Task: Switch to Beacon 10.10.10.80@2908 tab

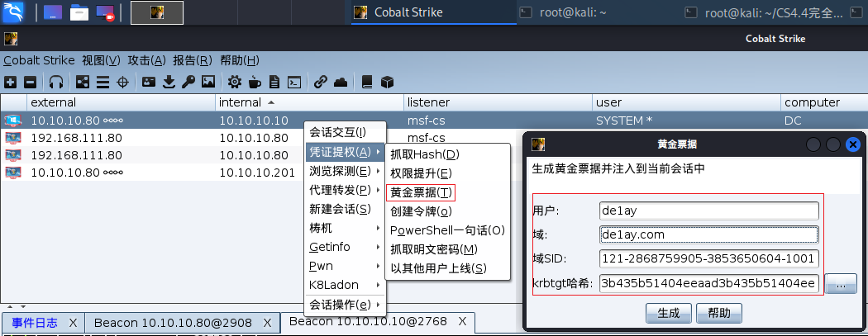Action: point(173,323)
